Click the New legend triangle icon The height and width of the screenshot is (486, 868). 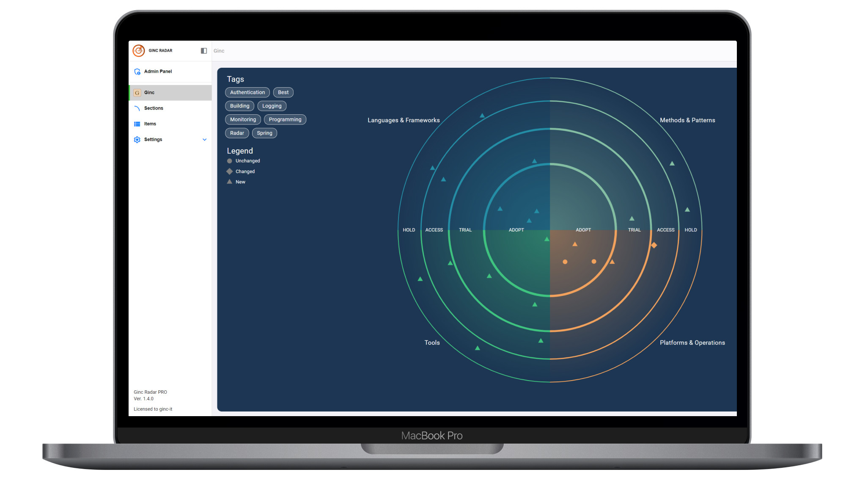pyautogui.click(x=230, y=182)
